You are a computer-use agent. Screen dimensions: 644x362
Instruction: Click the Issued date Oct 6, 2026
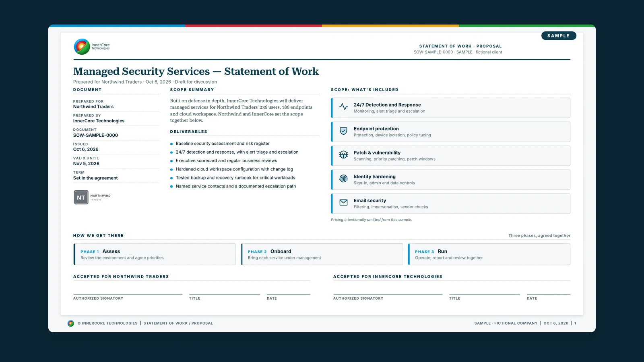click(86, 149)
